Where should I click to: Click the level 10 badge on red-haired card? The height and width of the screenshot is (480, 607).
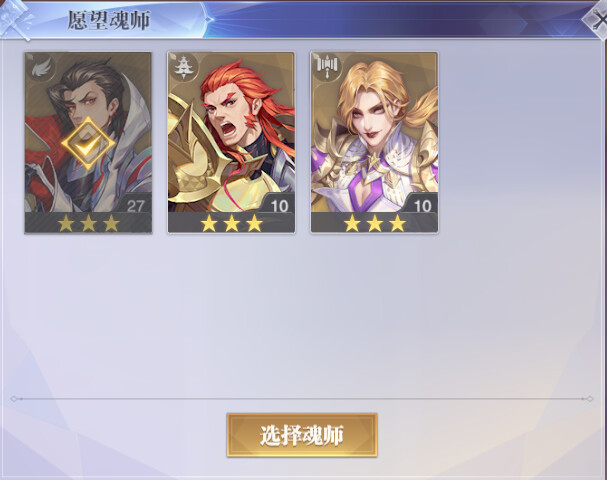pyautogui.click(x=279, y=206)
